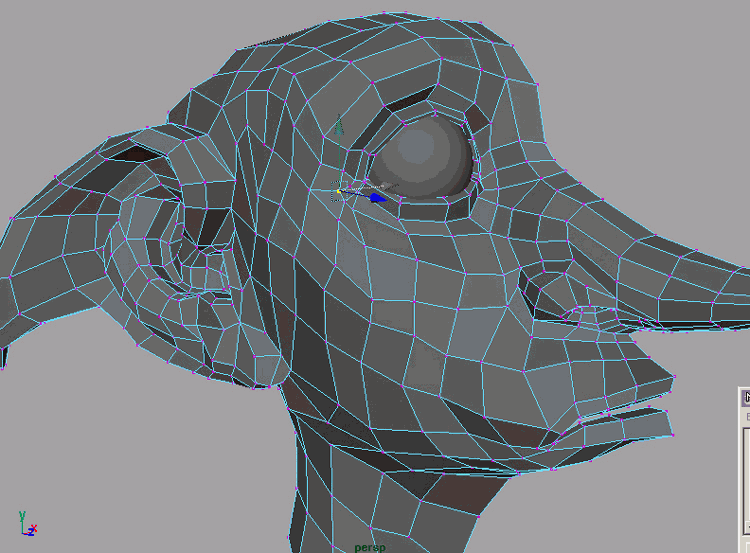This screenshot has width=750, height=553.
Task: Click the yellow center handle of the manipulator
Action: pyautogui.click(x=339, y=190)
